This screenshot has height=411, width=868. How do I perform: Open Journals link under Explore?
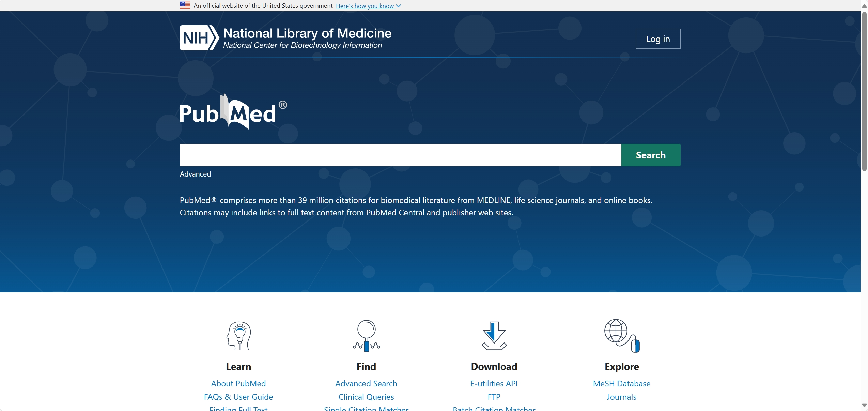pyautogui.click(x=622, y=397)
